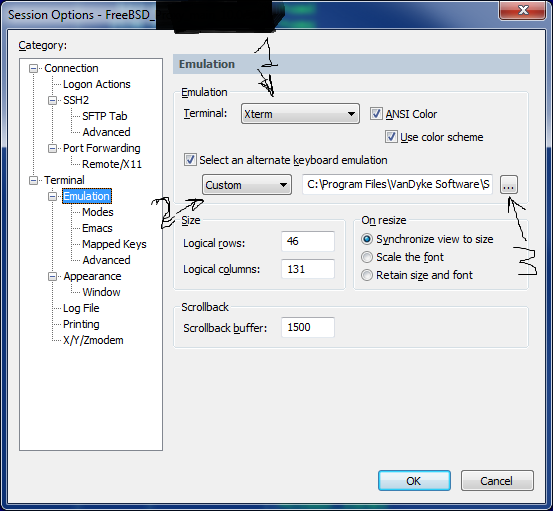Image resolution: width=554 pixels, height=511 pixels.
Task: Collapse the Emulation tree node
Action: point(52,196)
